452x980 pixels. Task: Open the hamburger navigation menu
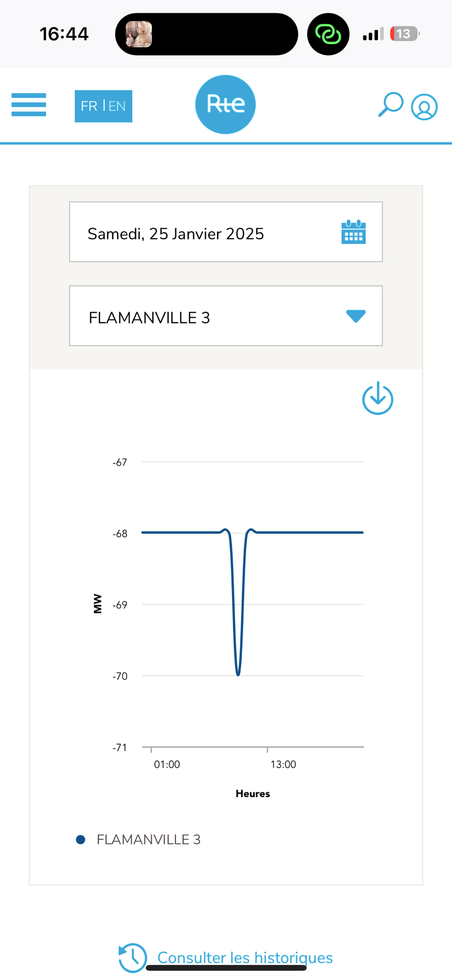[29, 105]
